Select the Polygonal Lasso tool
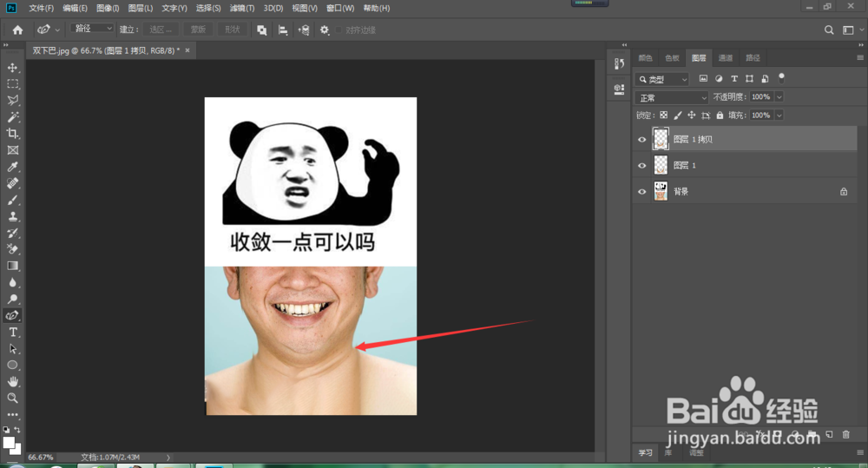This screenshot has height=468, width=868. coord(12,100)
